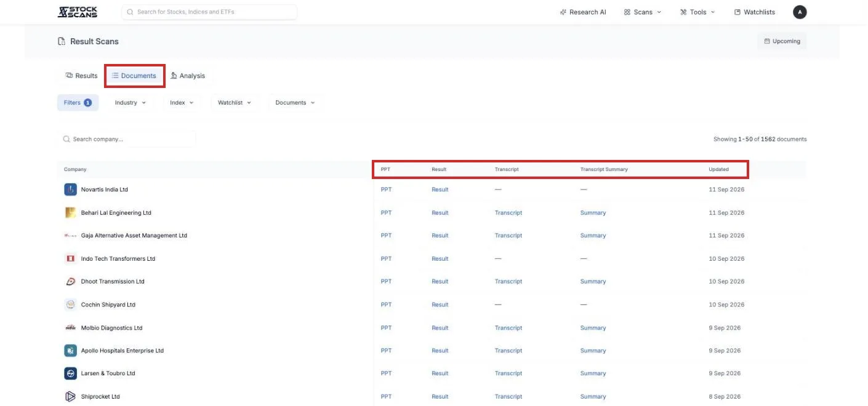Click the Result Scans page icon
Screen dimensions: 868x406
[x=62, y=41]
